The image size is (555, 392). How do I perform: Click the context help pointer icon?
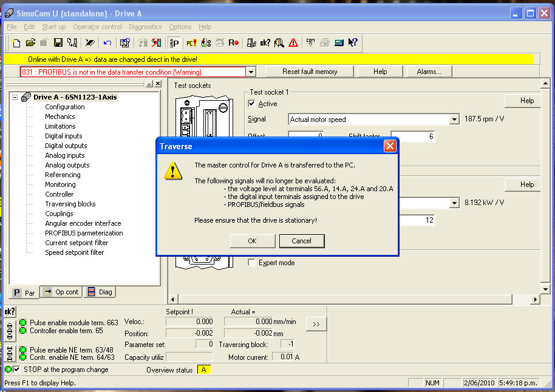tap(353, 43)
